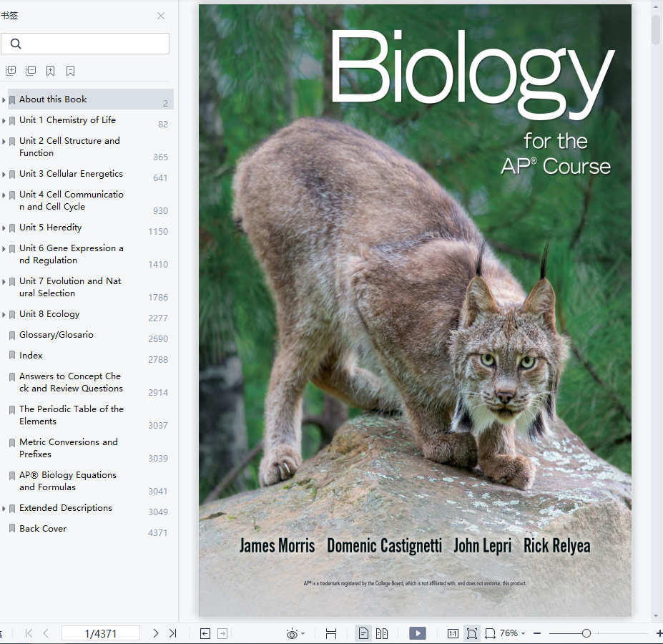Image resolution: width=663 pixels, height=644 pixels.
Task: Close the bookmarks panel
Action: [x=161, y=16]
